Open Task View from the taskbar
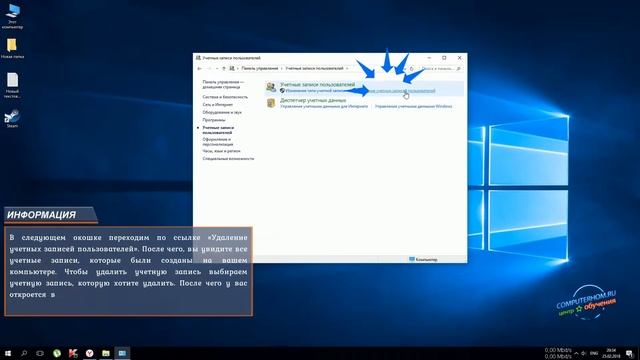The width and height of the screenshot is (640, 360). click(40, 353)
